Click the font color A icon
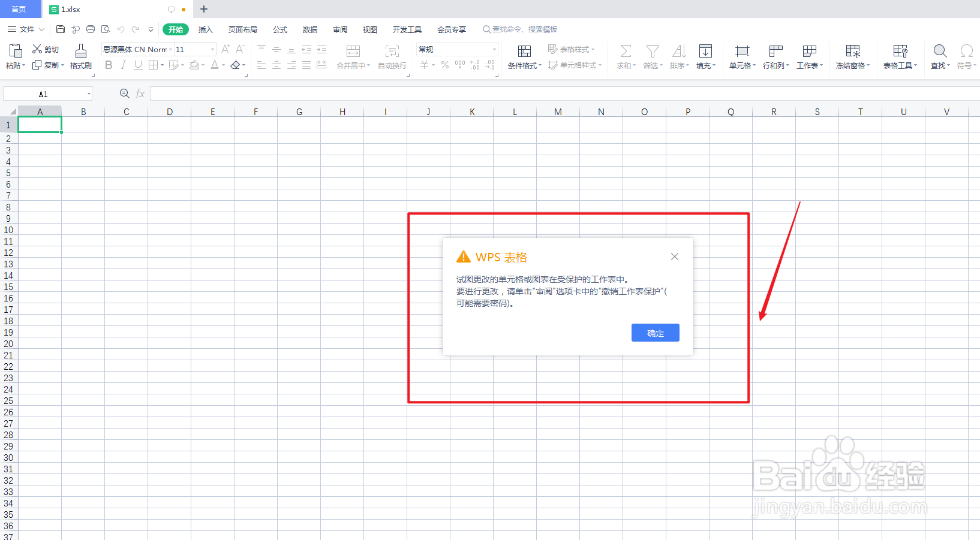 coord(215,65)
